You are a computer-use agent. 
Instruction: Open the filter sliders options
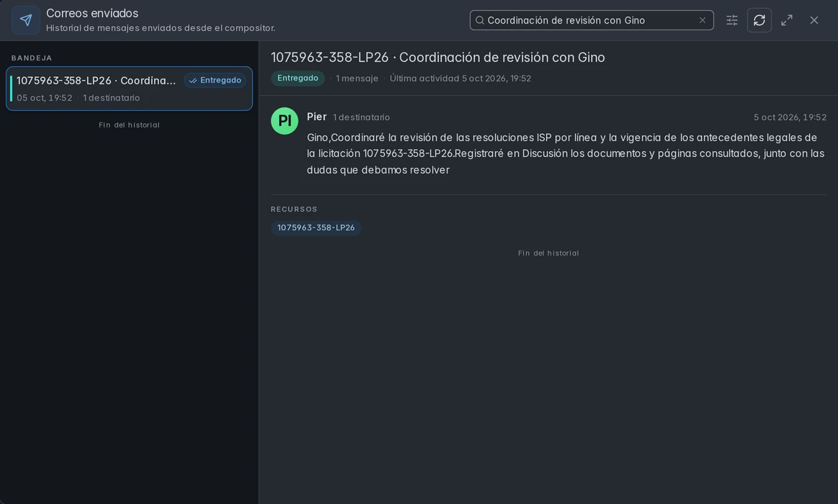click(731, 20)
